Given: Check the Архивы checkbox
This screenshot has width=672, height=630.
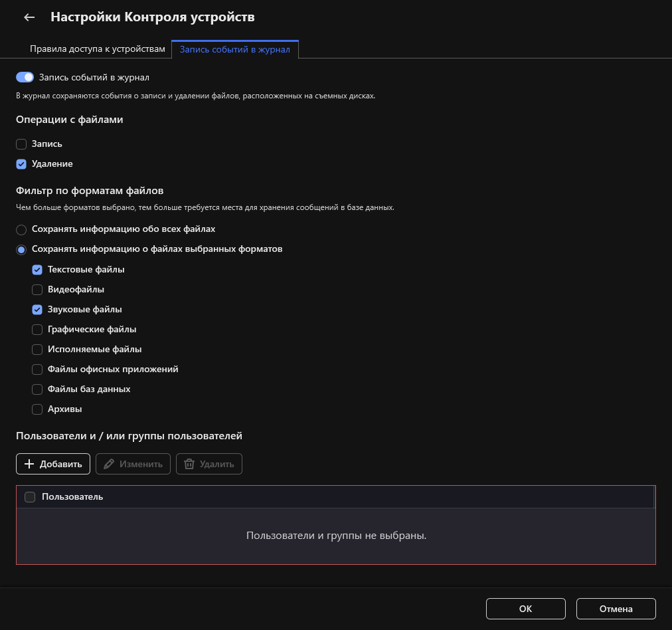Looking at the screenshot, I should (x=37, y=409).
